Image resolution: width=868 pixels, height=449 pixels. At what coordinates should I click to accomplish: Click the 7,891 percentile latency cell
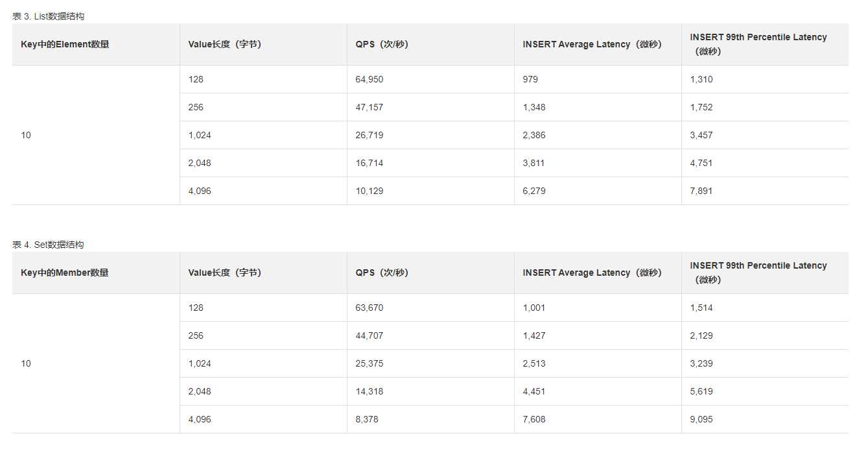click(701, 191)
